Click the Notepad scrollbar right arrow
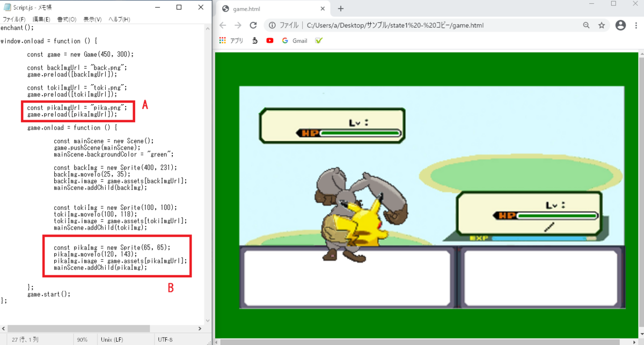 pyautogui.click(x=200, y=328)
